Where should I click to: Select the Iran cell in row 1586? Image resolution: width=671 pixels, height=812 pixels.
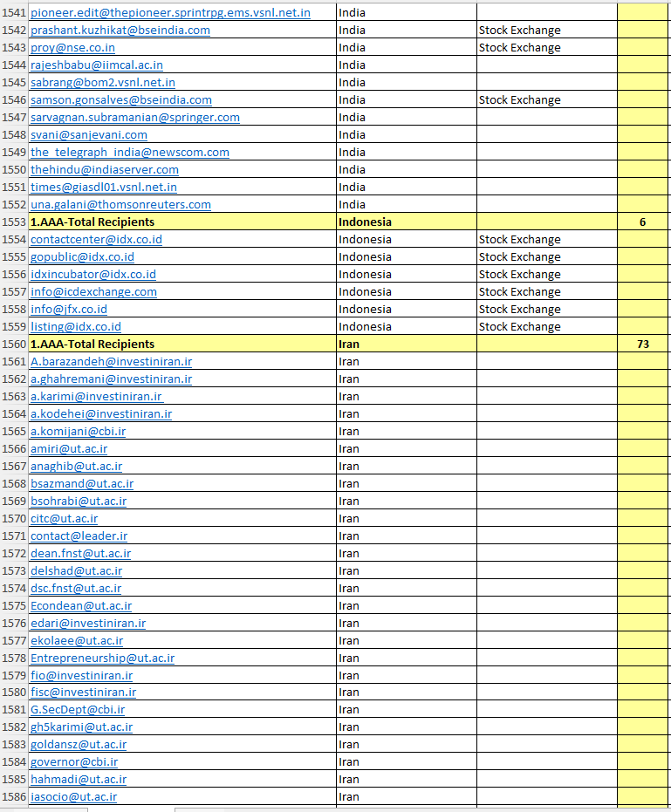coord(407,796)
